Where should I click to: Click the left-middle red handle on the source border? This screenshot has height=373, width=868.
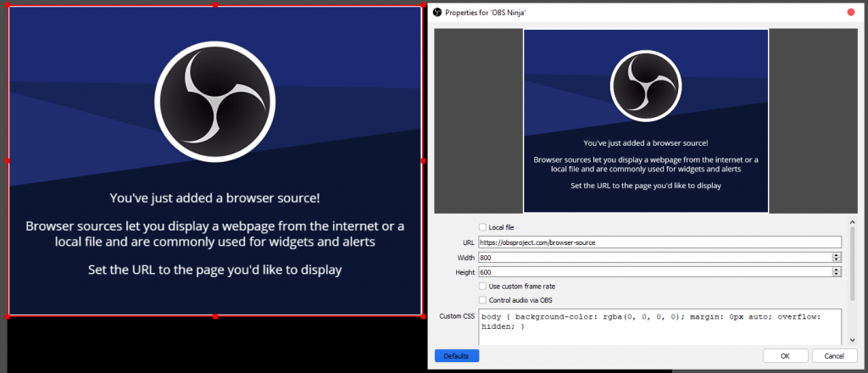8,160
